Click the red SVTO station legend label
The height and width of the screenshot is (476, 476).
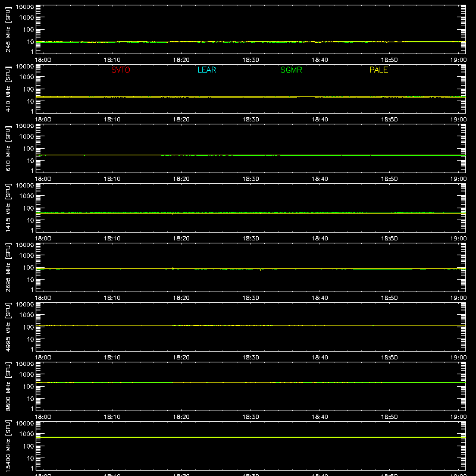121,70
